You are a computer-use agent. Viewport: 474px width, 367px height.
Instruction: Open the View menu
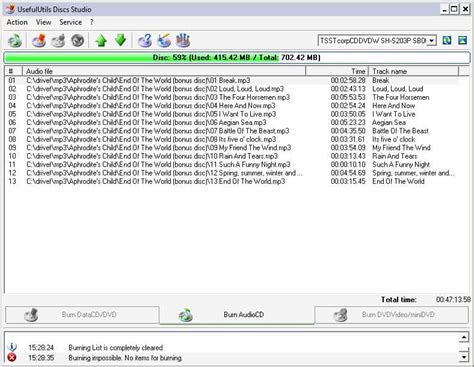click(x=44, y=22)
